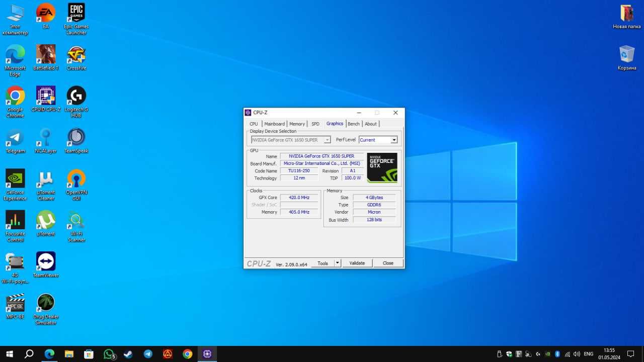The width and height of the screenshot is (644, 362).
Task: Select the TeamSpeak desktop icon
Action: click(76, 141)
